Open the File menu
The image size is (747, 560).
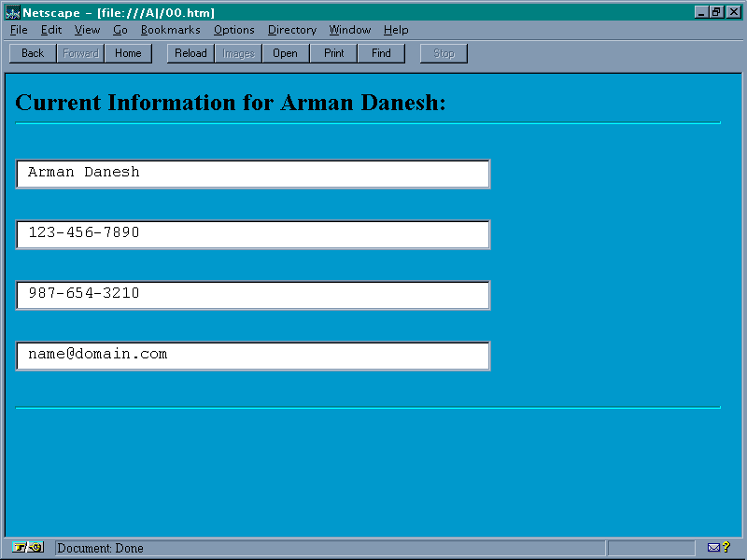coord(19,30)
